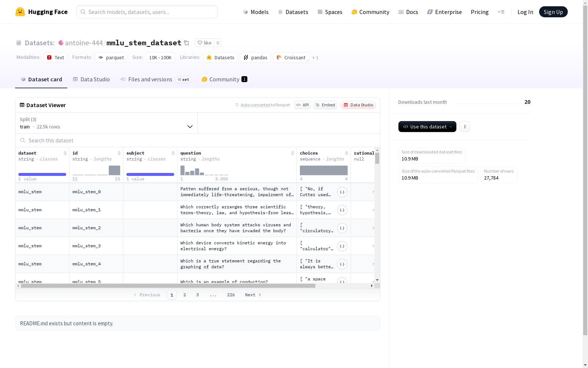Open the more navigation menu icon

(x=501, y=12)
